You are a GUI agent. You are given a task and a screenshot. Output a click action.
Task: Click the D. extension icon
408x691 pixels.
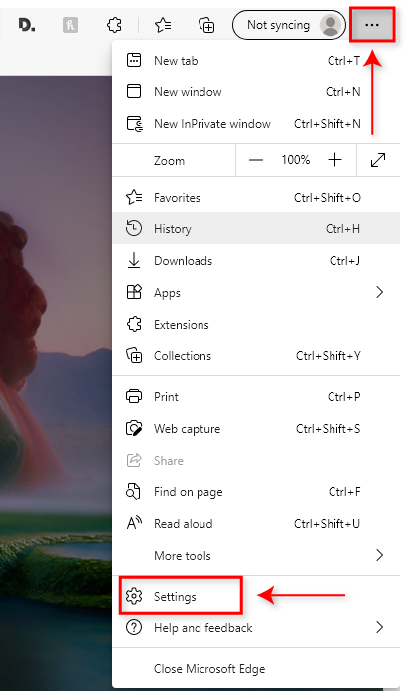click(27, 25)
